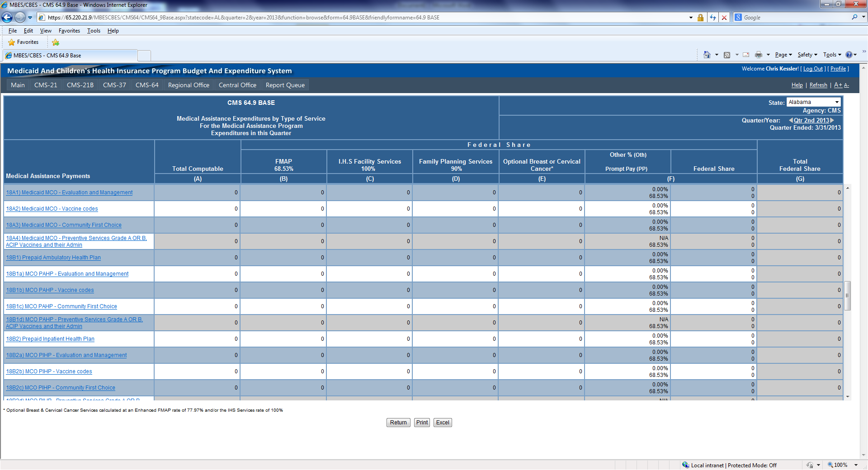Advance to next quarter with right arrow
Screen dimensions: 868x470
tap(832, 120)
